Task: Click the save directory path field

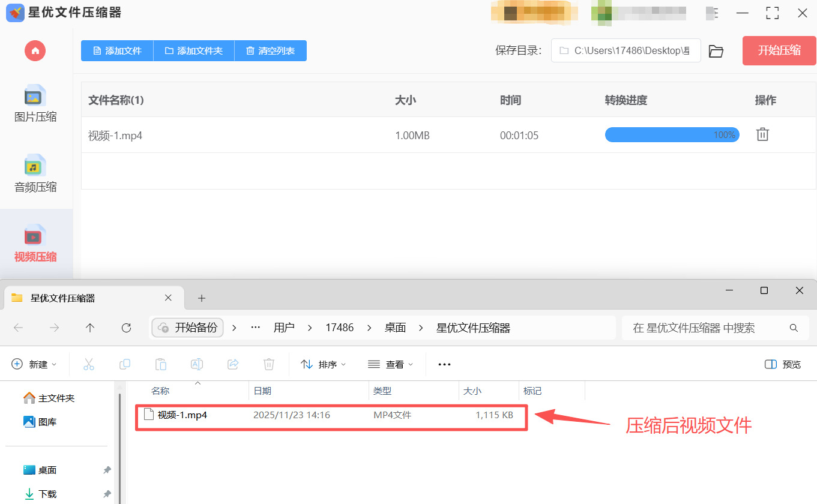Action: (626, 51)
